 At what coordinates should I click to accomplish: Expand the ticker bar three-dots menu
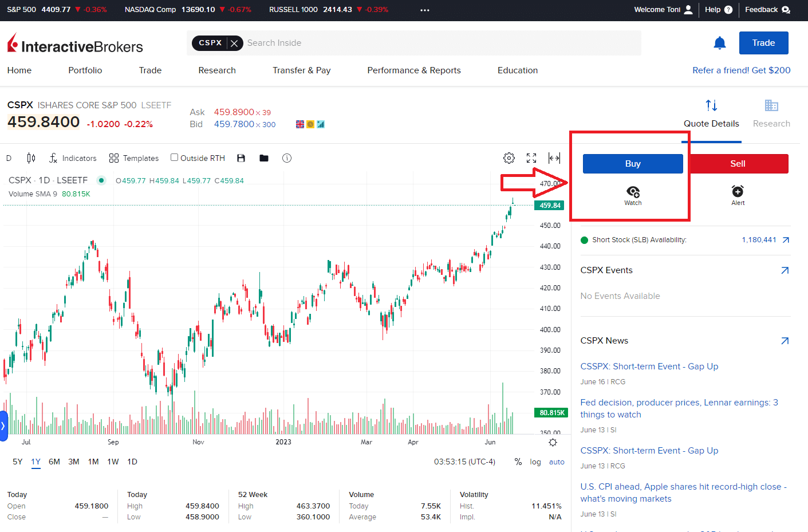425,10
